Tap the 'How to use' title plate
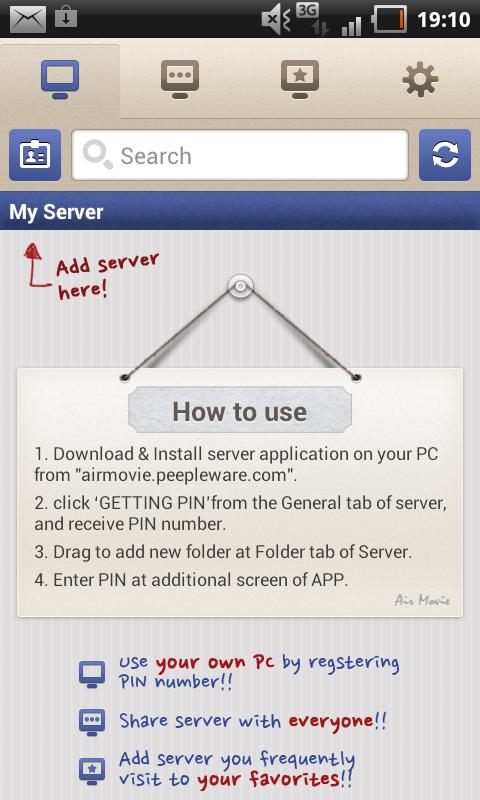 [240, 411]
